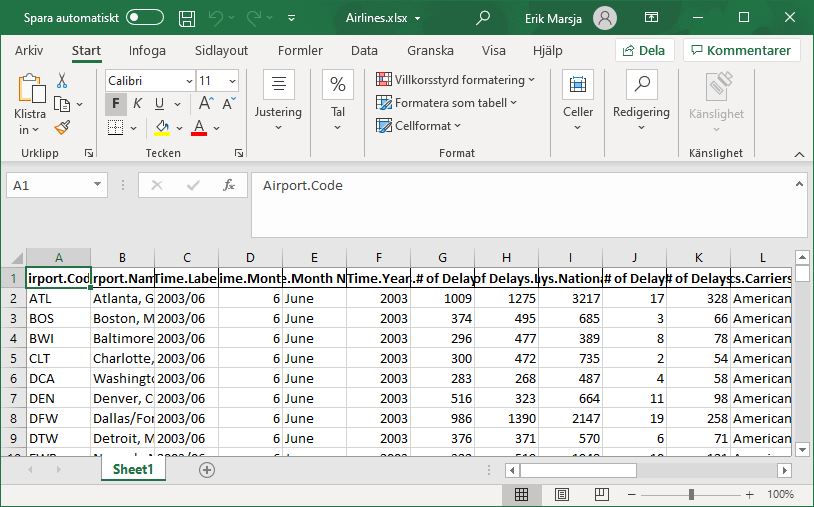The height and width of the screenshot is (507, 814).
Task: Click the Name Box showing A1
Action: pos(56,185)
